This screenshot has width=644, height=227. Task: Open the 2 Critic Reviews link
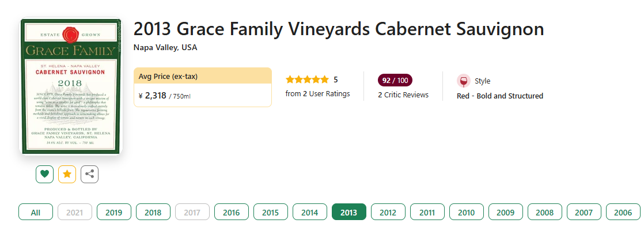[x=403, y=95]
